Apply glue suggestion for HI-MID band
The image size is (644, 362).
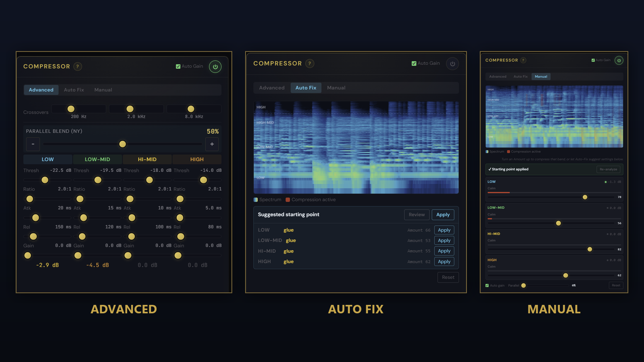pyautogui.click(x=444, y=251)
